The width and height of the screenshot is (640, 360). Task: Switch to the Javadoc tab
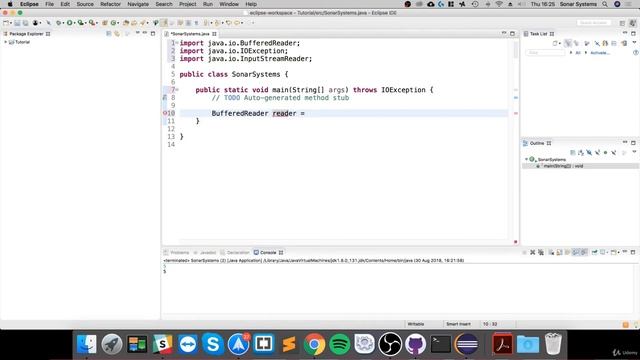204,253
